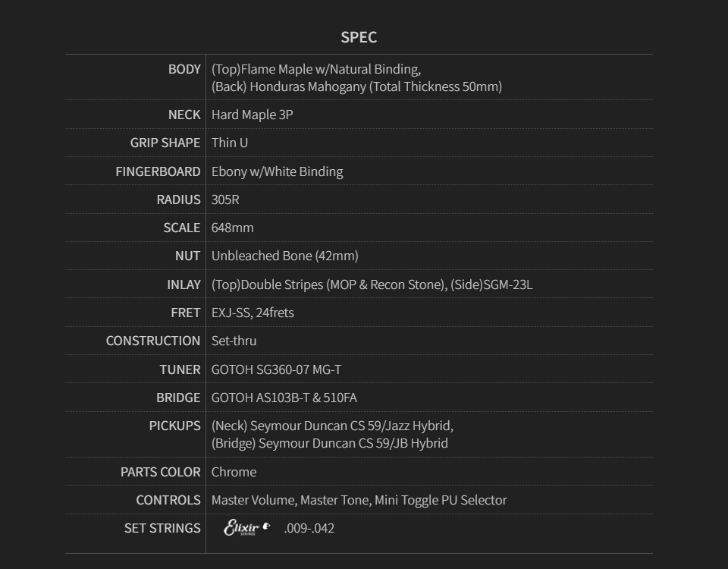The image size is (728, 569).
Task: Select the 648mm scale value
Action: pos(232,228)
